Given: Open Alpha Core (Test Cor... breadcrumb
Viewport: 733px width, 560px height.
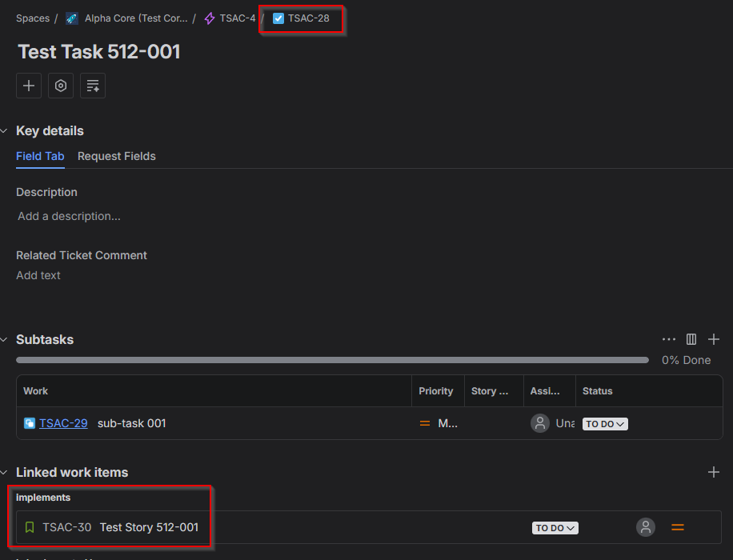Looking at the screenshot, I should (136, 18).
